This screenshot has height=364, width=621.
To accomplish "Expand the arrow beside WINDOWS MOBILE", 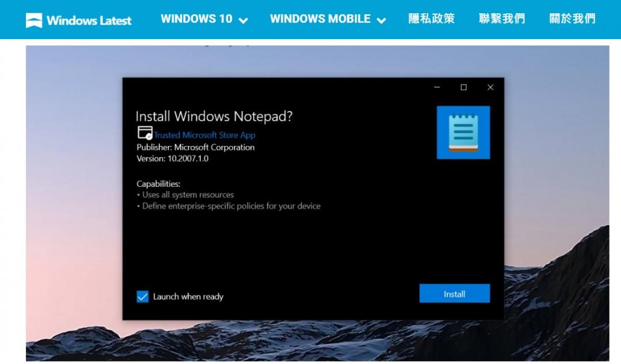I will pos(381,21).
